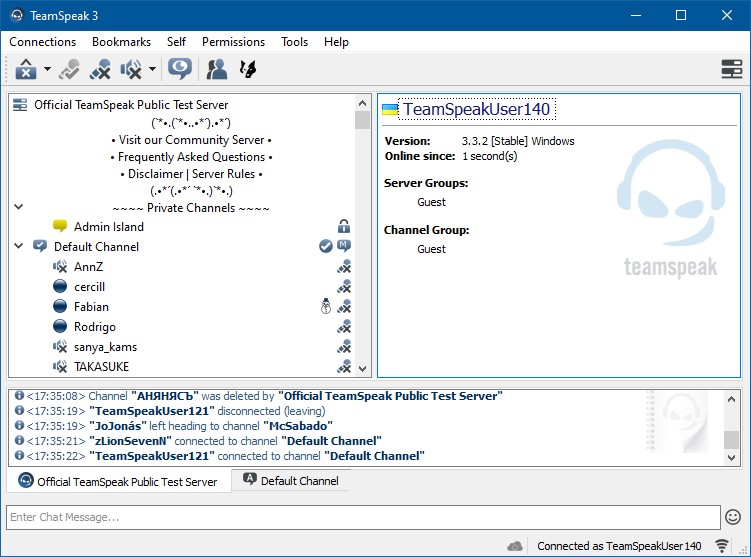This screenshot has height=557, width=751.
Task: Switch to the Default Channel chat tab
Action: (291, 480)
